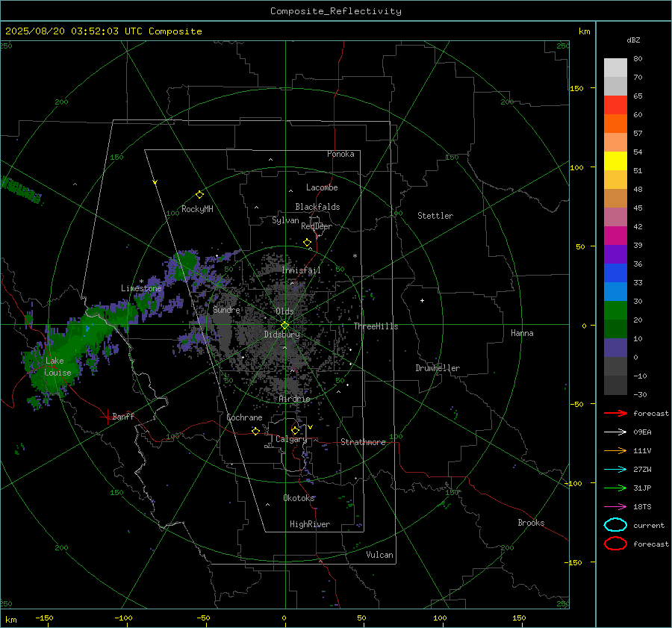Click the orange 111V arrow legend icon
Screen dimensions: 672x628
point(615,450)
